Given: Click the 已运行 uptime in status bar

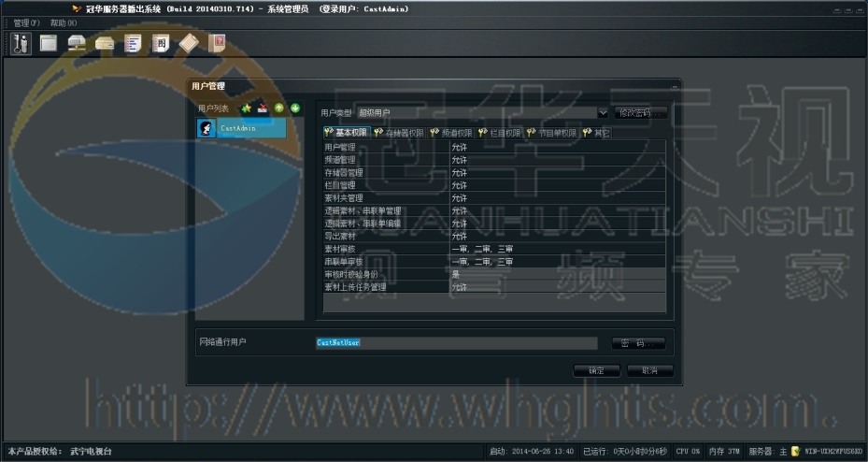Looking at the screenshot, I should click(625, 452).
